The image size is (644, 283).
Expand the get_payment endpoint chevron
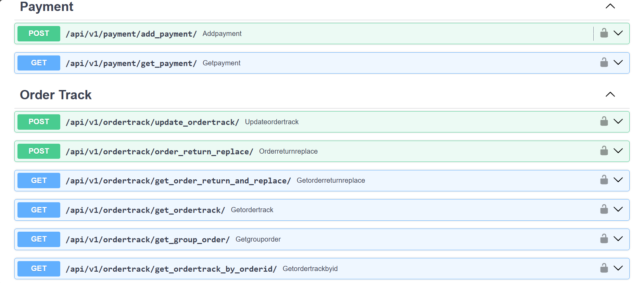click(618, 63)
